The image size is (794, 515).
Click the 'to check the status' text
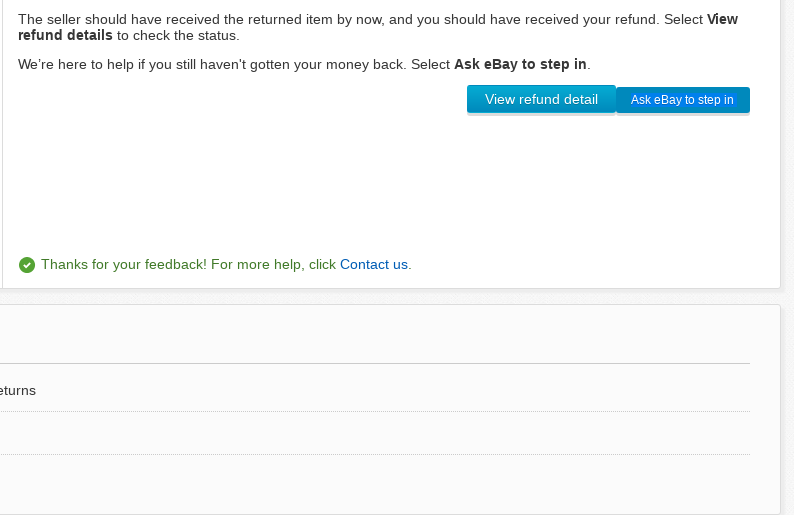(x=178, y=36)
